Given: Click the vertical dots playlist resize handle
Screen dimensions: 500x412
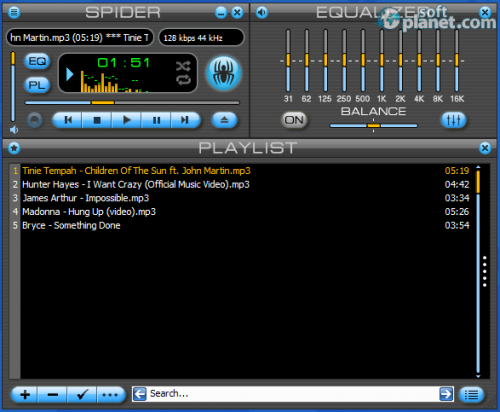Looking at the screenshot, I should [x=485, y=271].
